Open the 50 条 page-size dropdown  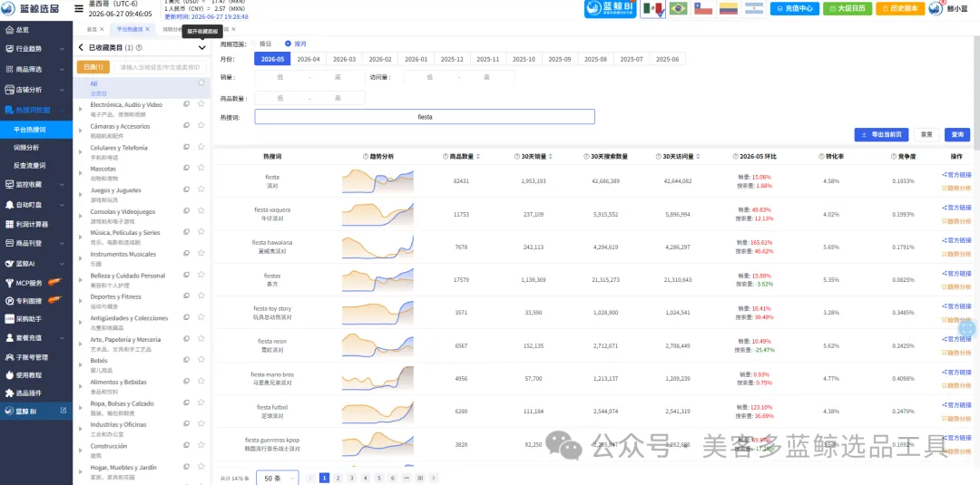pyautogui.click(x=278, y=478)
